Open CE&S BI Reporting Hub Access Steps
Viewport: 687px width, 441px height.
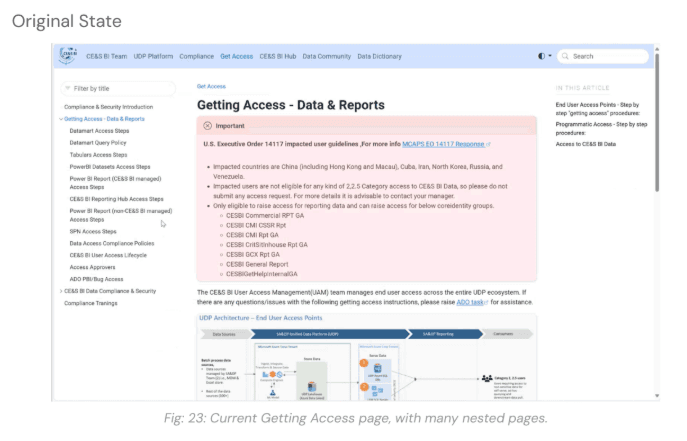coord(117,199)
